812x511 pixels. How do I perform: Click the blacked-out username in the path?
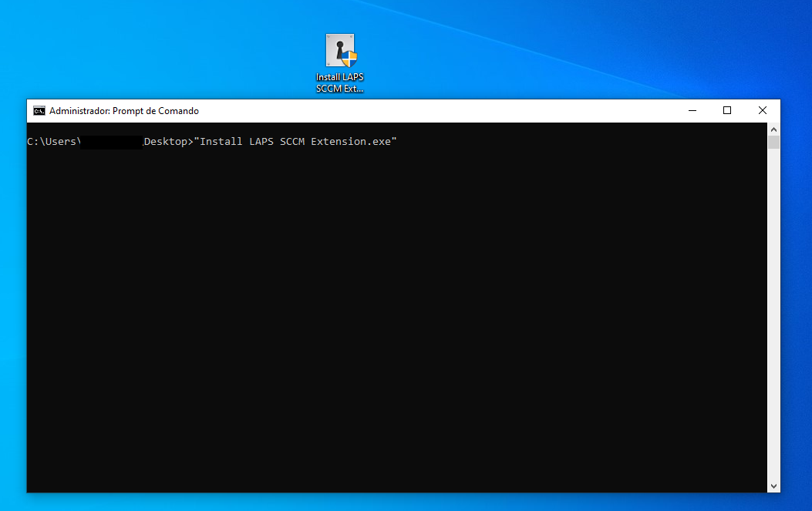(x=112, y=142)
